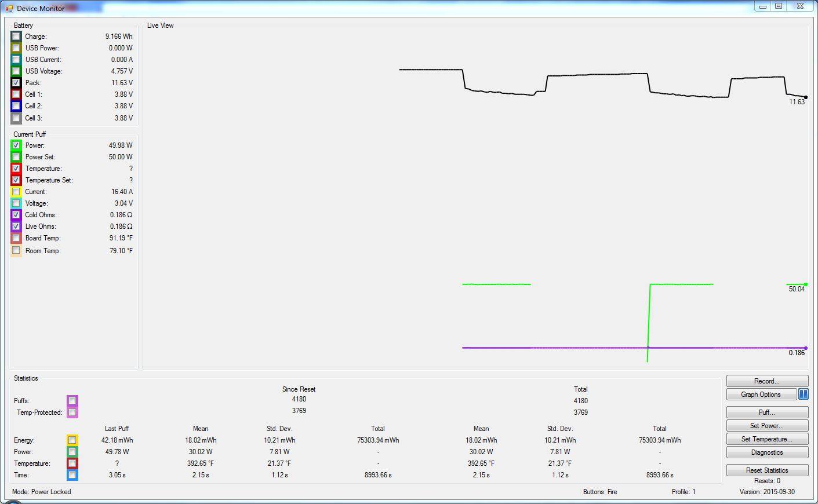Click the Device Monitor title bar icon
Image resolution: width=818 pixels, height=504 pixels.
tap(9, 9)
